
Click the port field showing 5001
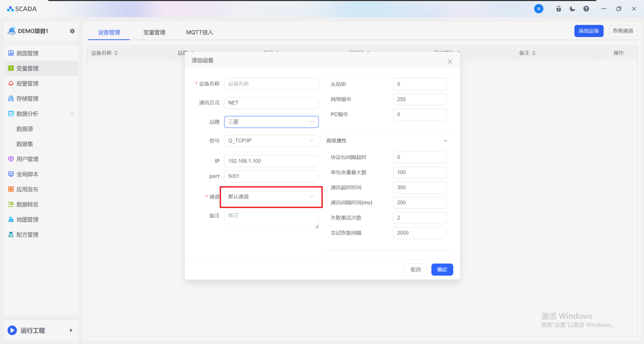click(271, 176)
